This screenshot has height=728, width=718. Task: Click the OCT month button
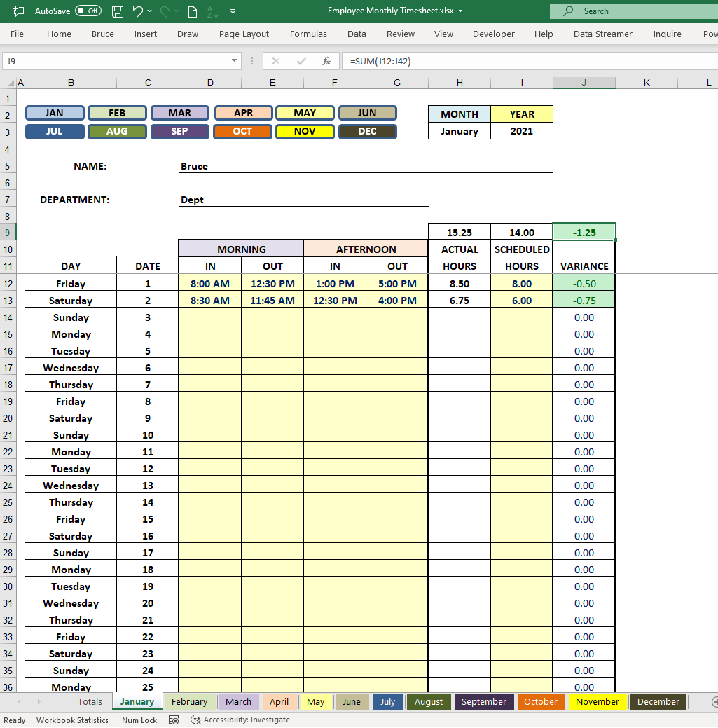pos(242,131)
